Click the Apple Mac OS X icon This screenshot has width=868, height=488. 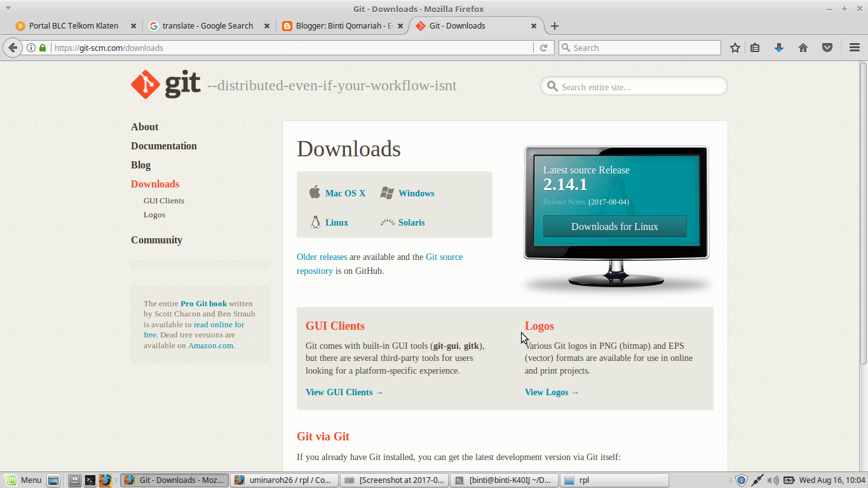[315, 192]
